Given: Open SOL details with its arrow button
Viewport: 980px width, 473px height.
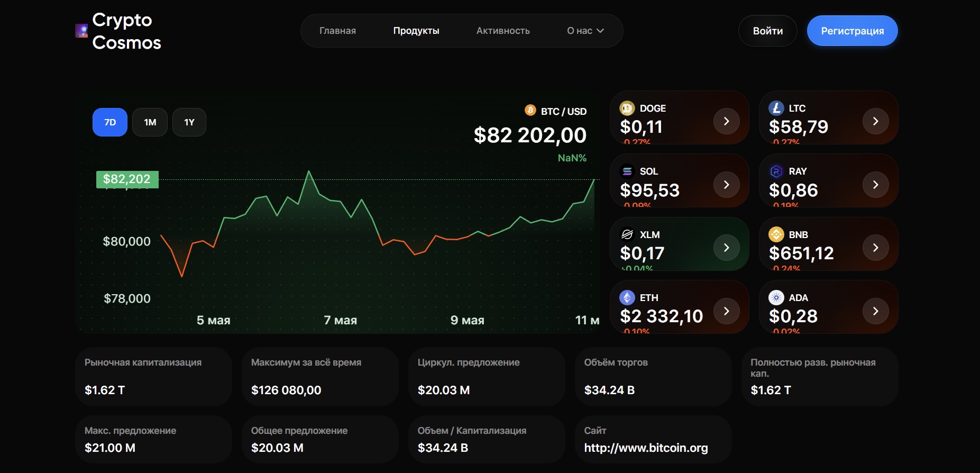Looking at the screenshot, I should (x=727, y=185).
